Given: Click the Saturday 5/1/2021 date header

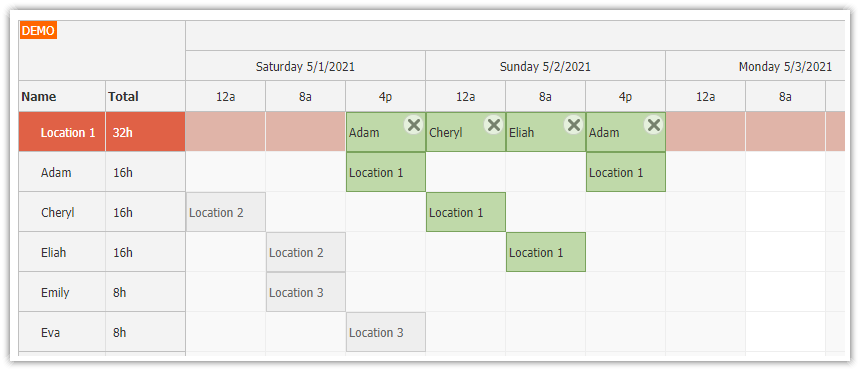Looking at the screenshot, I should pyautogui.click(x=305, y=66).
